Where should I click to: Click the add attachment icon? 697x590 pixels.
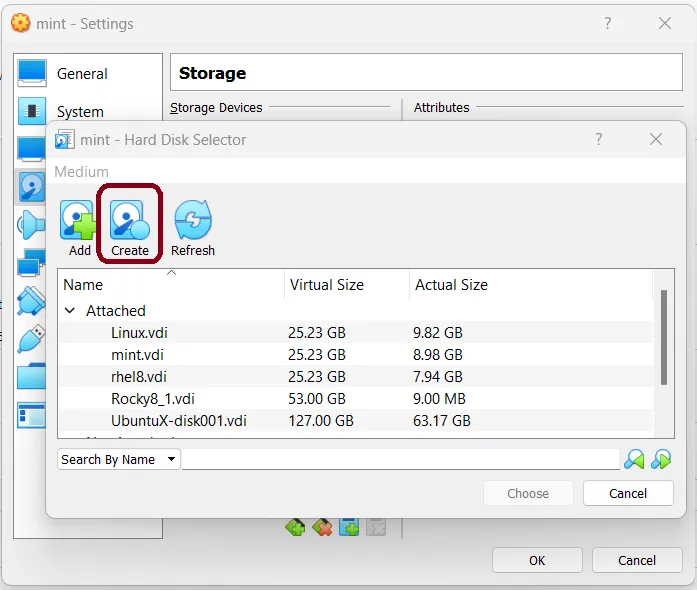(349, 528)
